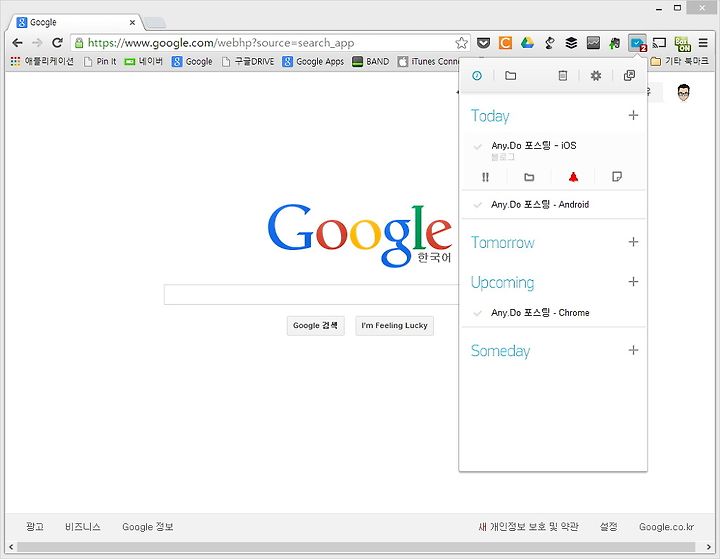Image resolution: width=720 pixels, height=559 pixels.
Task: Add a task to Someday section
Action: (633, 350)
